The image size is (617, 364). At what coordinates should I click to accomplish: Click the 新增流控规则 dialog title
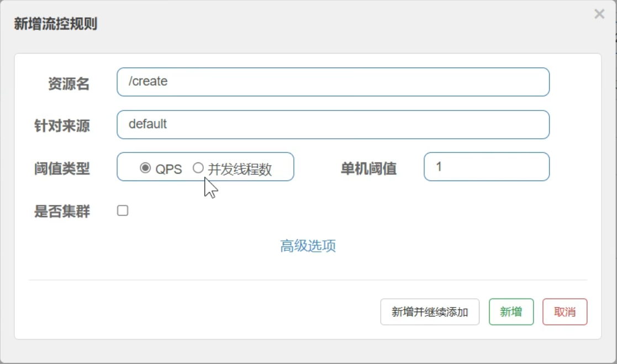click(x=55, y=24)
